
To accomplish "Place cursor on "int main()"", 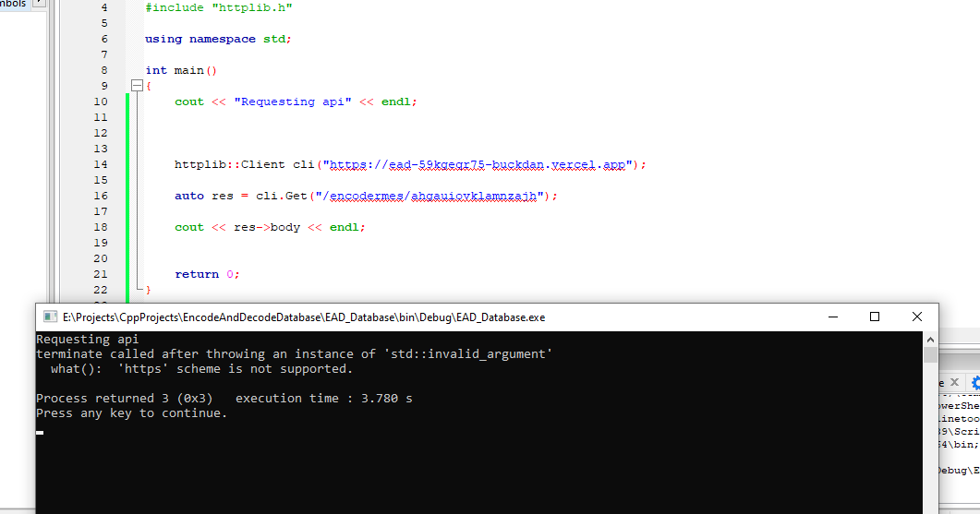I will pyautogui.click(x=181, y=70).
